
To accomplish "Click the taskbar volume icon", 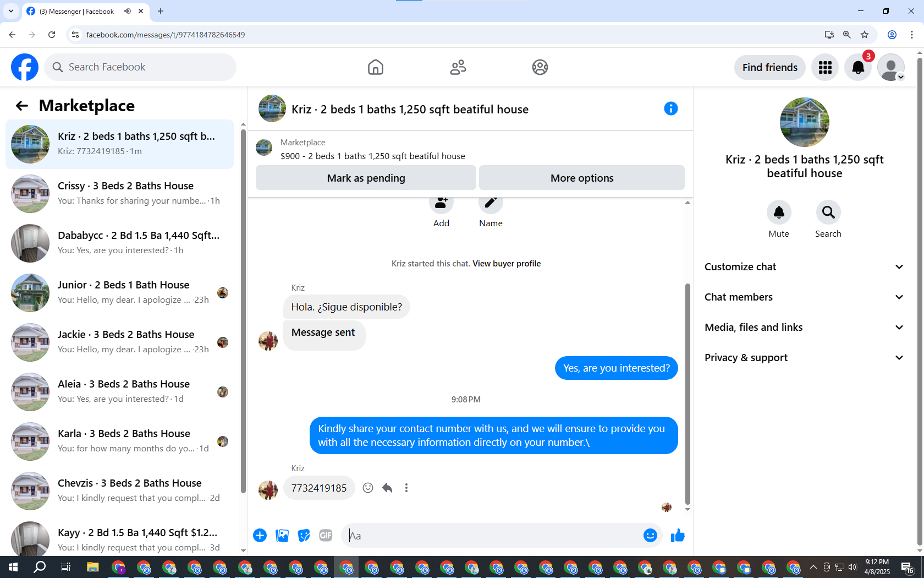I will [x=853, y=567].
